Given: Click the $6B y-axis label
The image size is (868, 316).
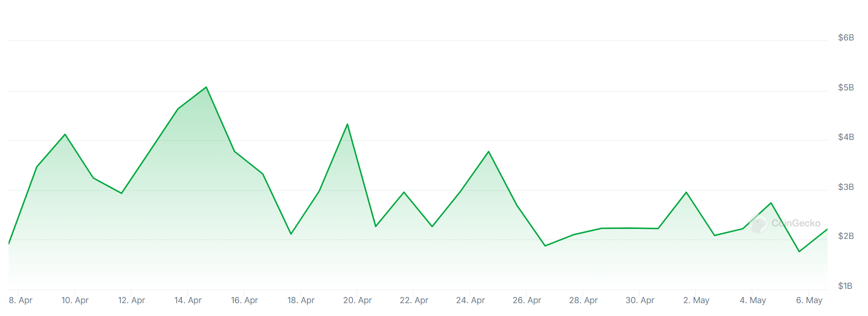Looking at the screenshot, I should 846,38.
